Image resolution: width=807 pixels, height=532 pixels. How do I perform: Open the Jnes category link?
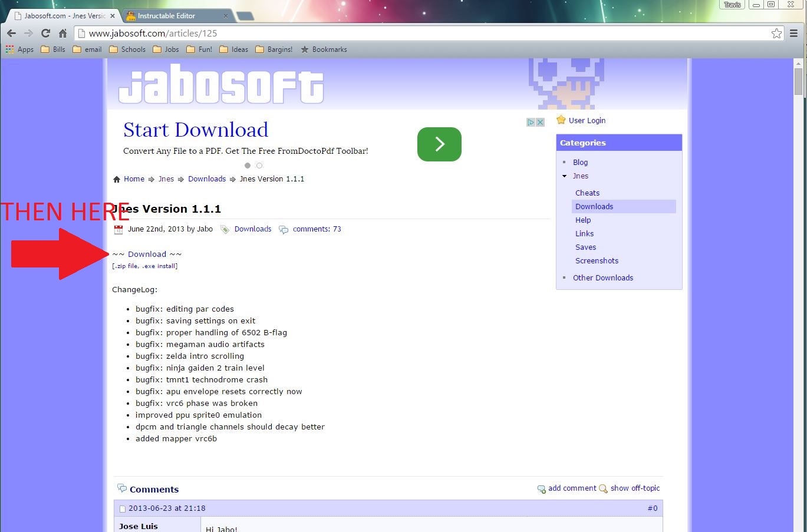click(581, 176)
